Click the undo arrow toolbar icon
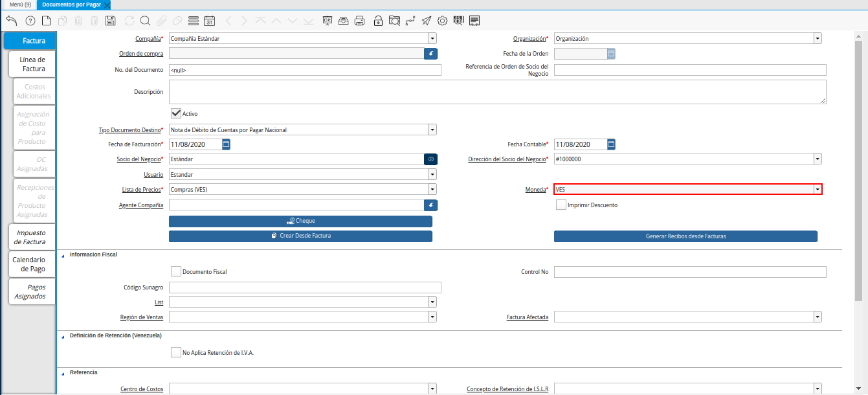868x395 pixels. (x=11, y=21)
